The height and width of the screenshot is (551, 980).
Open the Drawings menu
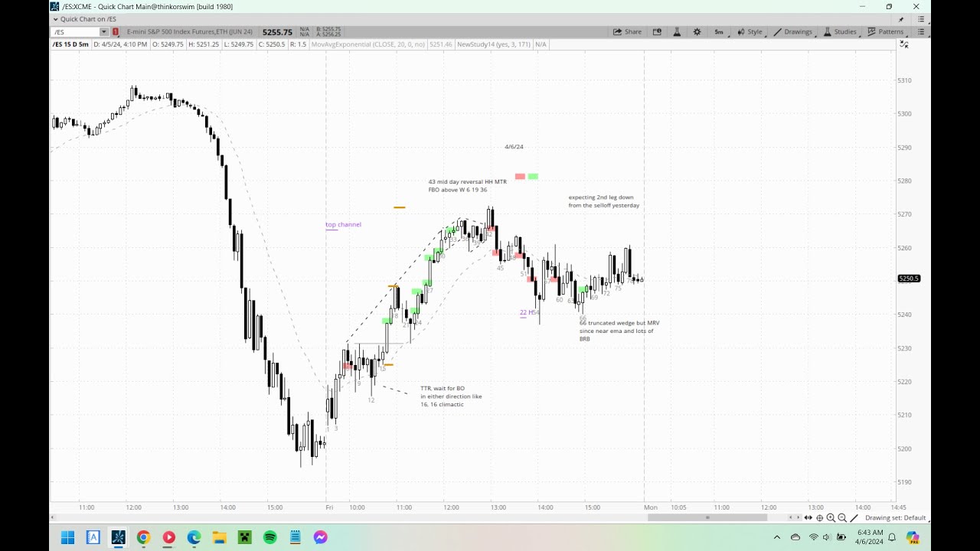click(792, 32)
